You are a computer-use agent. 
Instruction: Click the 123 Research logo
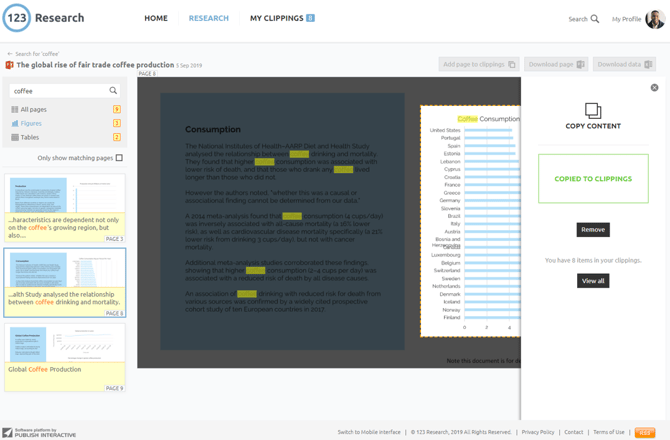pyautogui.click(x=44, y=18)
